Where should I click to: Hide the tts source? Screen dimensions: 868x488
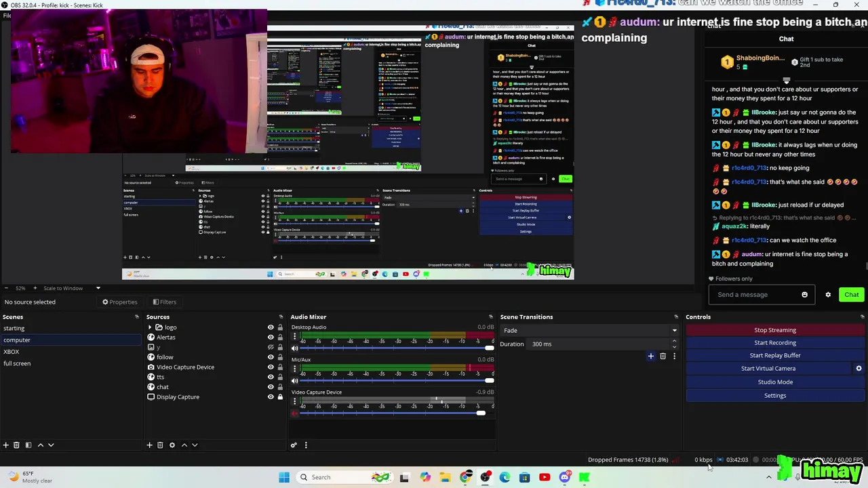(271, 377)
